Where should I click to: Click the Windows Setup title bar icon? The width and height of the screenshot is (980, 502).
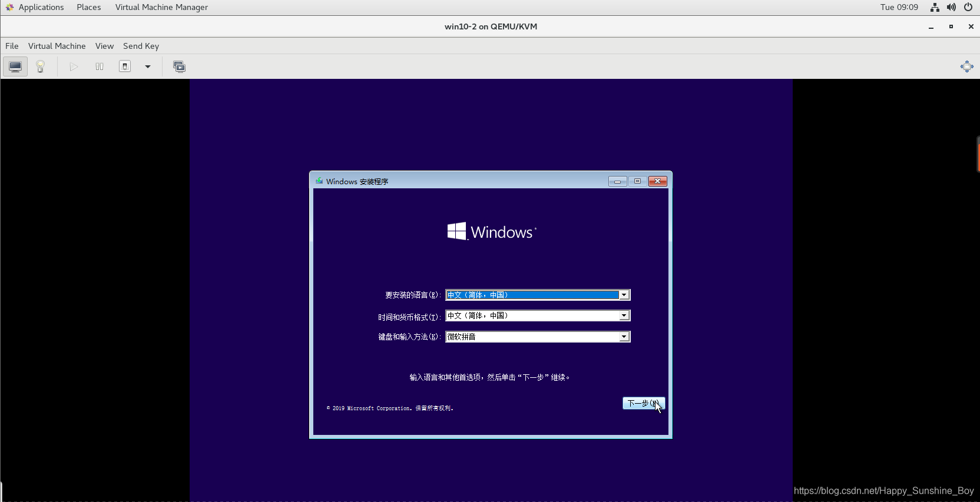click(x=319, y=181)
